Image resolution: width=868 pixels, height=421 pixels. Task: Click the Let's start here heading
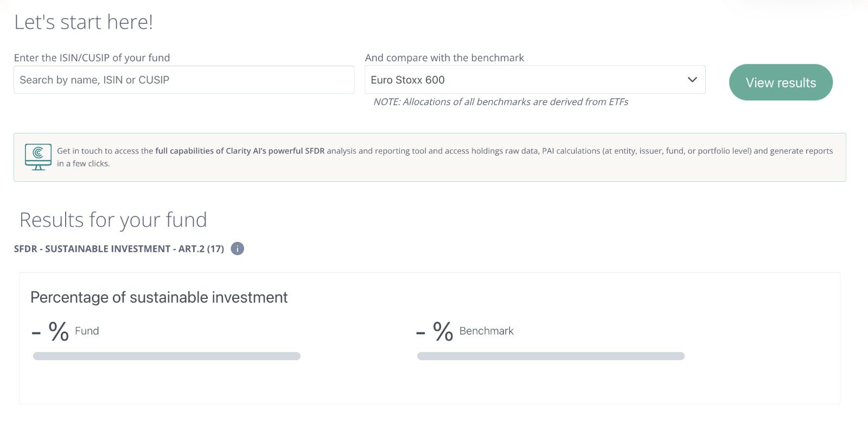tap(84, 22)
